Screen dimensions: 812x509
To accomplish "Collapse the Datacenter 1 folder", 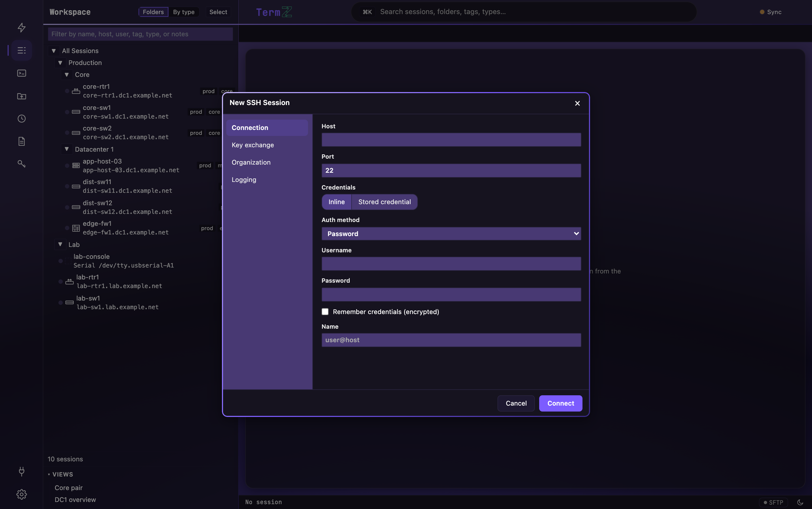I will (67, 149).
